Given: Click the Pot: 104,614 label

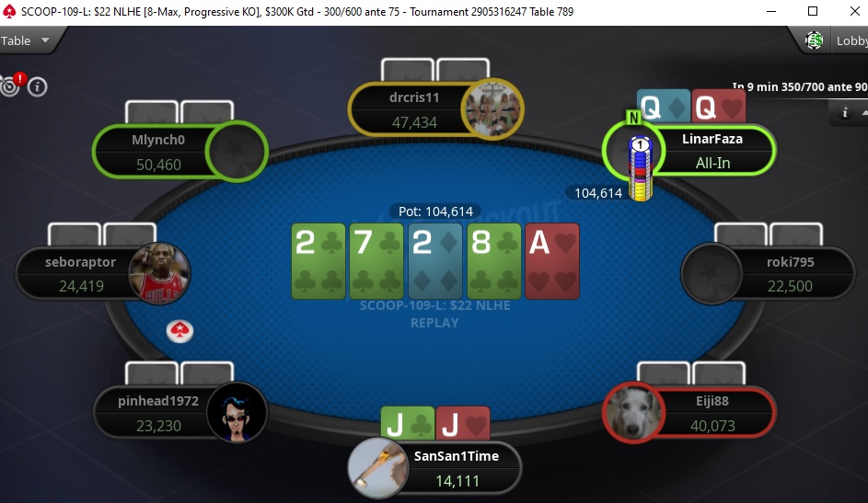Looking at the screenshot, I should [x=435, y=211].
